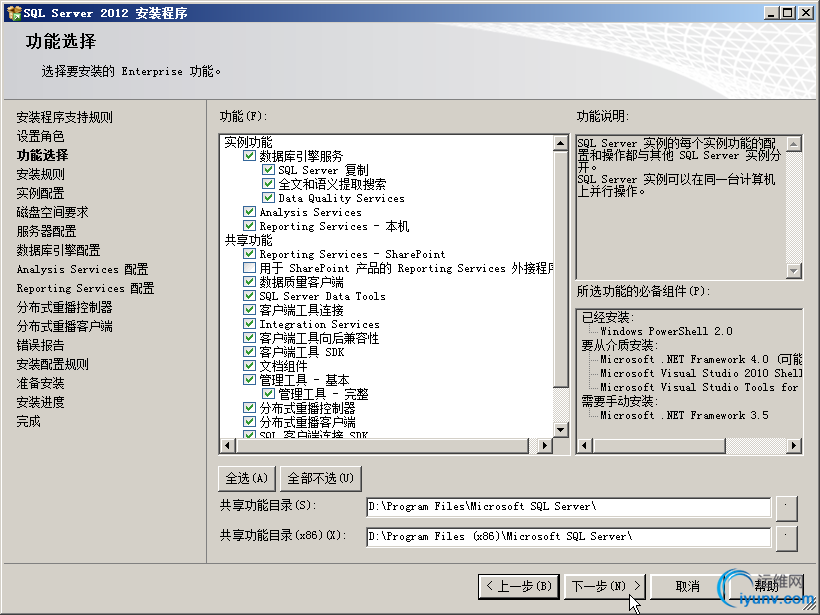Toggle 客户端工具 SDK checkbox
This screenshot has width=820, height=615.
coord(249,351)
